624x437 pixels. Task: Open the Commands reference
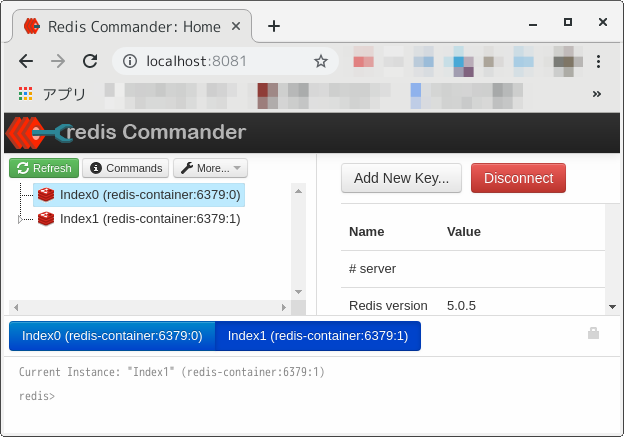[125, 168]
